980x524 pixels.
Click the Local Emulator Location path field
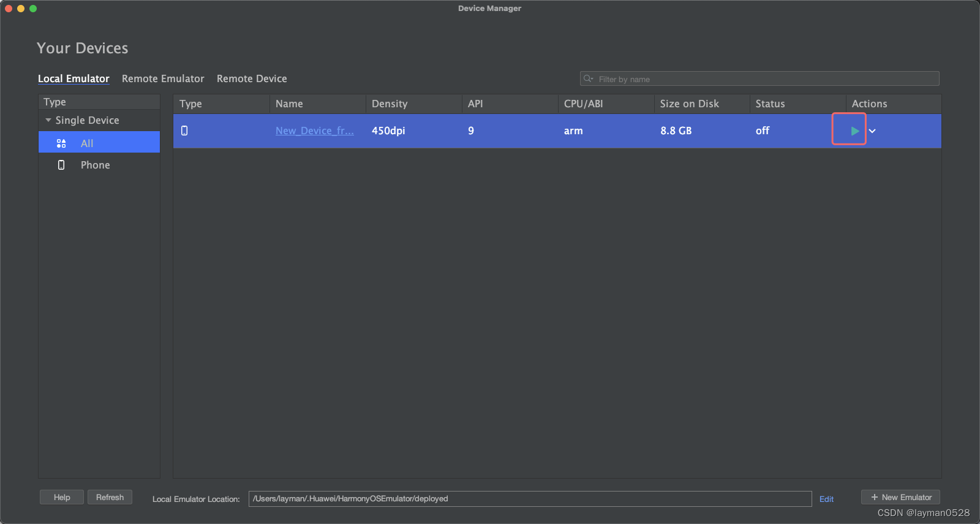(530, 498)
